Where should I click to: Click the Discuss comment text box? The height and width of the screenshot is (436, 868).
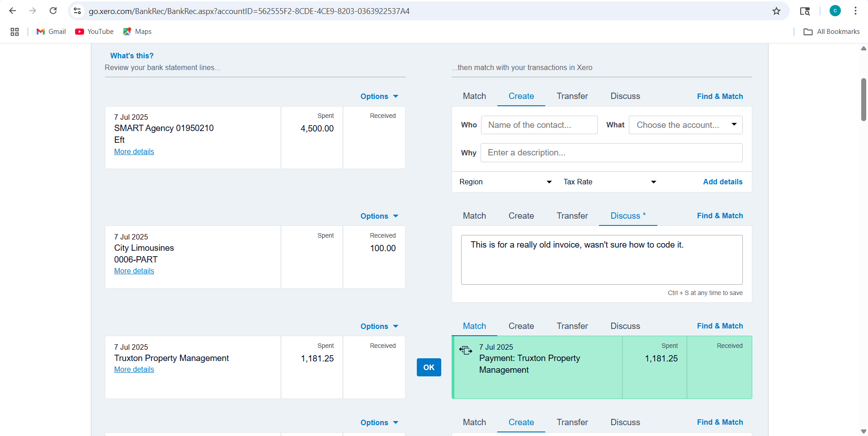tap(602, 260)
